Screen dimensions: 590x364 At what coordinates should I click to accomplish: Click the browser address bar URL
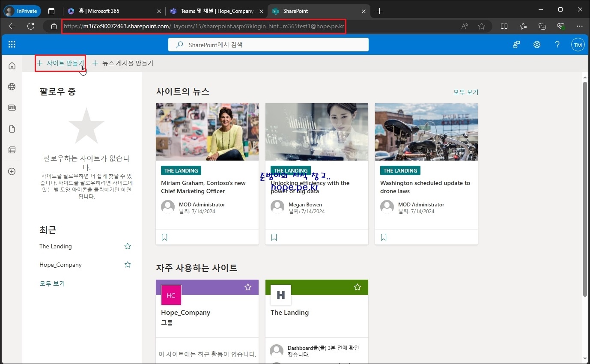click(204, 27)
